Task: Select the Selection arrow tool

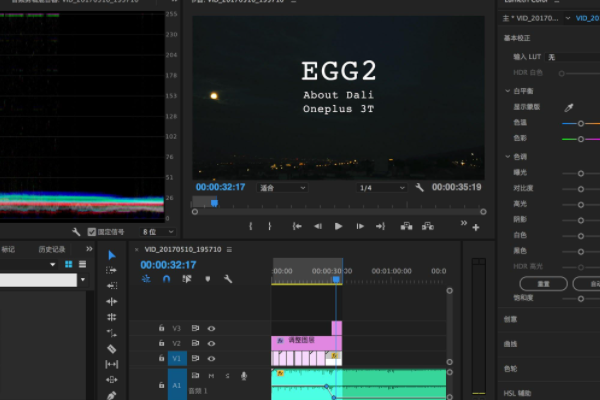Action: coord(111,255)
